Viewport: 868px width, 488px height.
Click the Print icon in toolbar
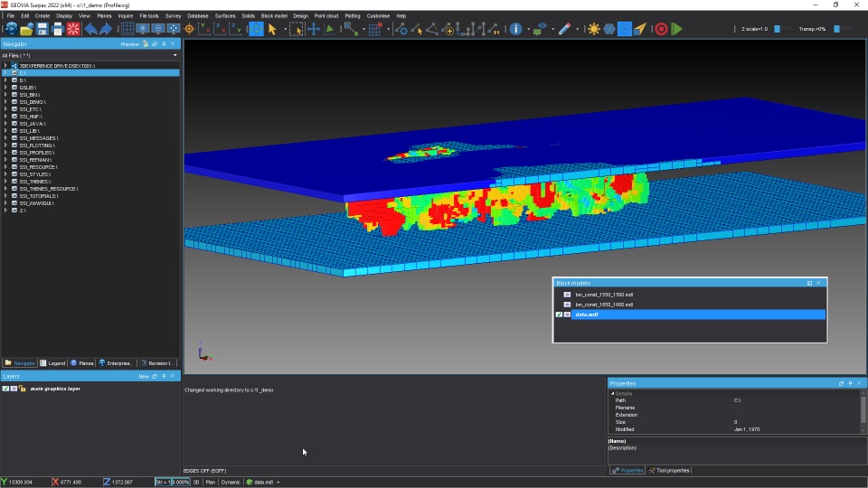point(57,29)
